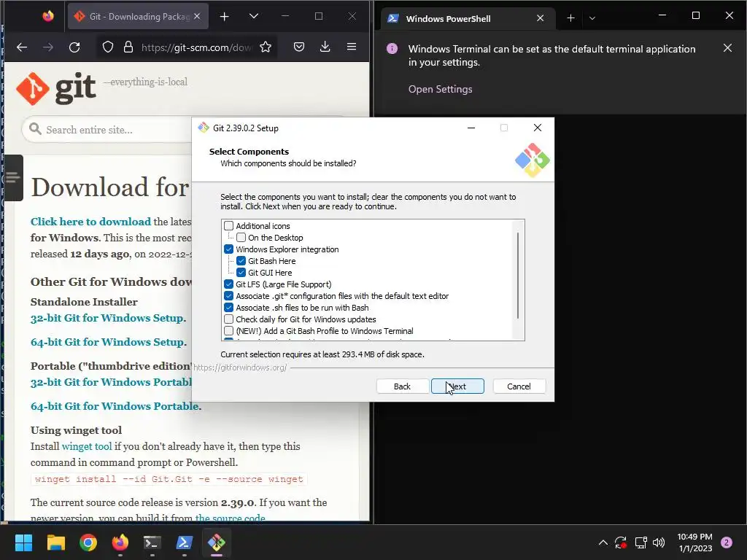Click Save to Pocket icon
This screenshot has width=747, height=560.
298,47
